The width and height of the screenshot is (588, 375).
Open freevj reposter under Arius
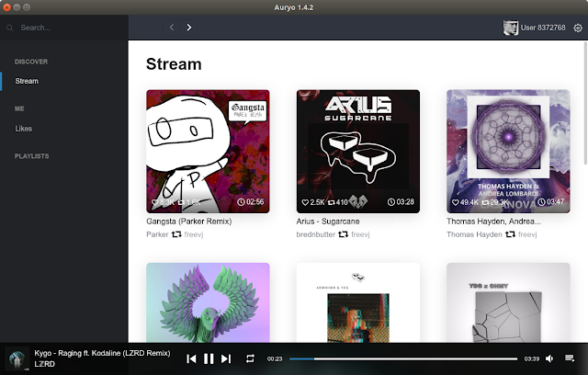pos(360,234)
